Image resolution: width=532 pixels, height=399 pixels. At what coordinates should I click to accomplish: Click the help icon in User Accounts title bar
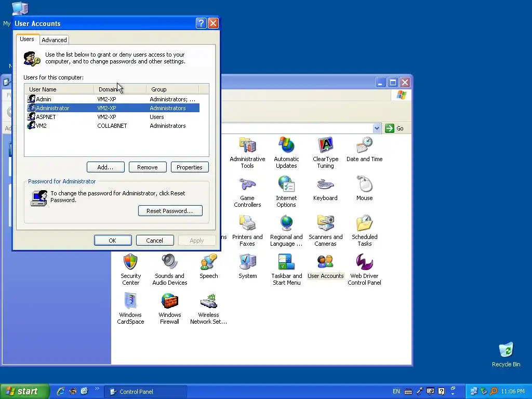tap(201, 23)
